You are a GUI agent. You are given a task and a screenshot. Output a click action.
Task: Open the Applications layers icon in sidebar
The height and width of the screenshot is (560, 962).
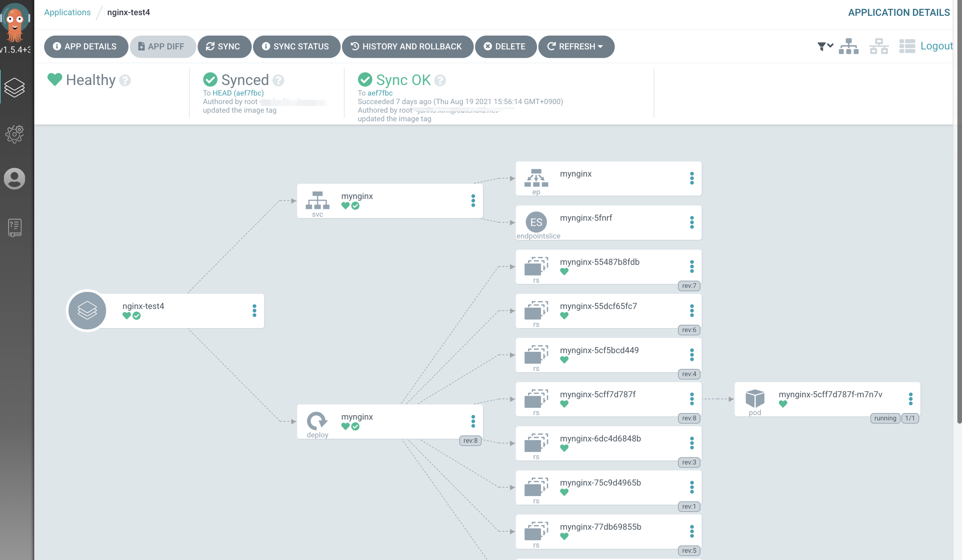point(15,87)
